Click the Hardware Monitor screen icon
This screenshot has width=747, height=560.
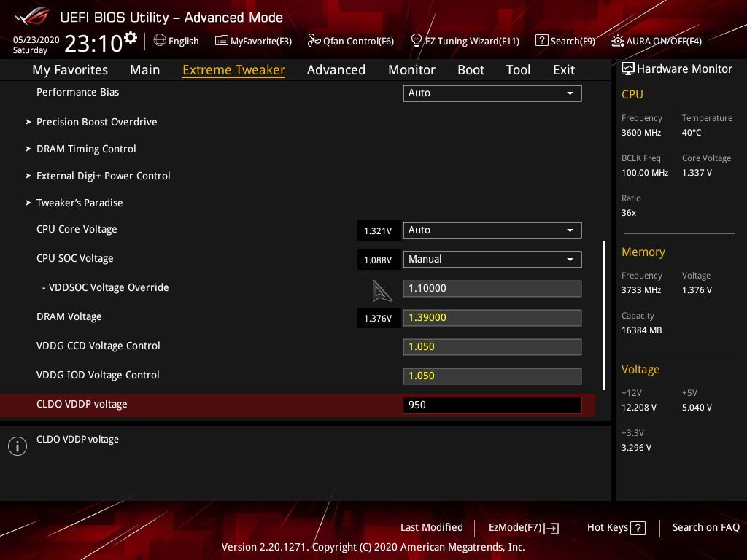[628, 69]
